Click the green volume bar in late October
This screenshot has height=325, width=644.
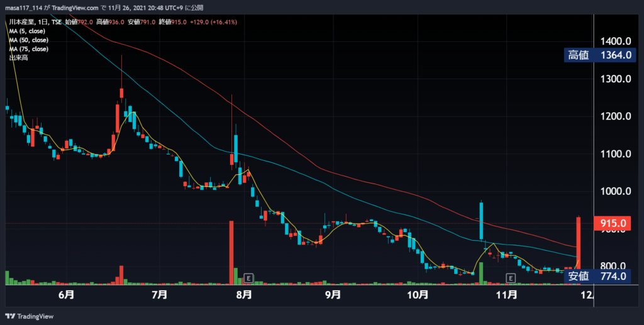click(481, 273)
